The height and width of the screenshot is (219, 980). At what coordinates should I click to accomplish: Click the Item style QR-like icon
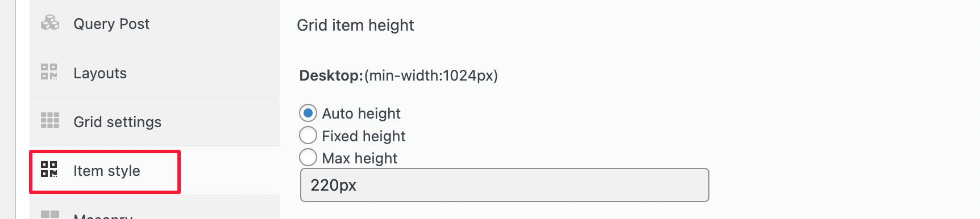pos(49,169)
